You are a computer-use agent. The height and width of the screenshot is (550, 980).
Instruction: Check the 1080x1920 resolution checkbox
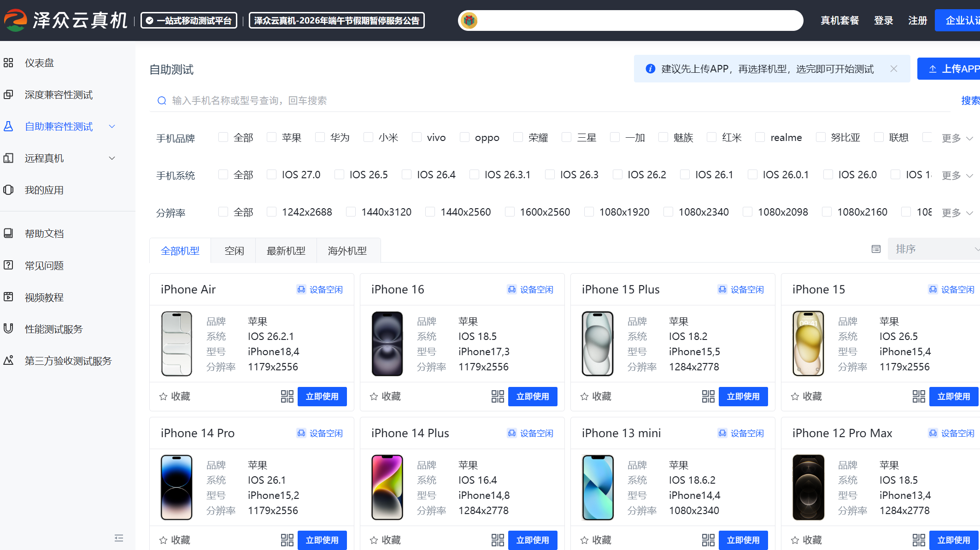(589, 212)
